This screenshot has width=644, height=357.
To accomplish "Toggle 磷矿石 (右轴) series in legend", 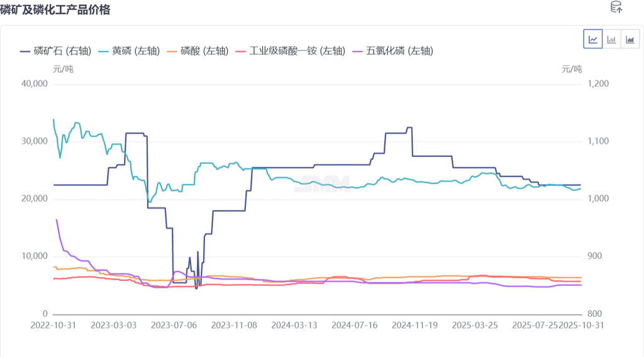I will (58, 51).
